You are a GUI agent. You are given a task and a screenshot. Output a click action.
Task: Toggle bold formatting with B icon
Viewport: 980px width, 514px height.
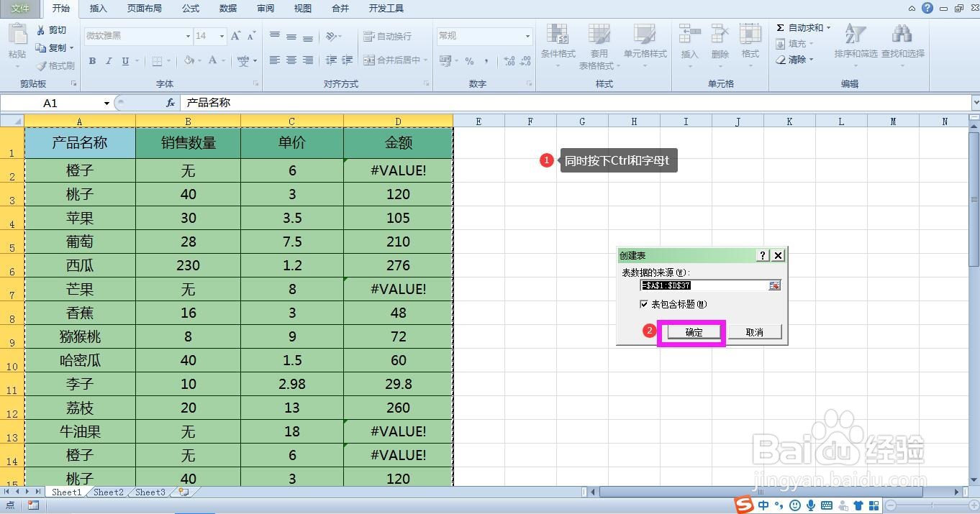pos(91,61)
